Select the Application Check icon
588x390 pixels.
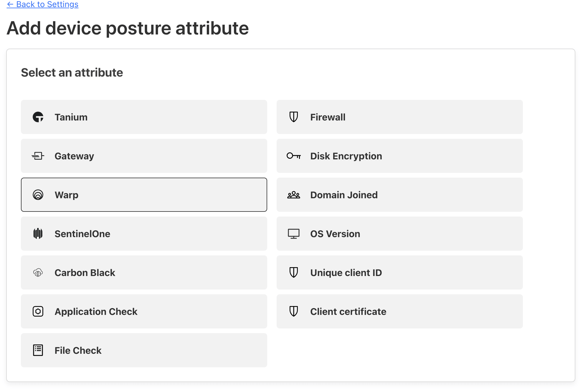38,311
